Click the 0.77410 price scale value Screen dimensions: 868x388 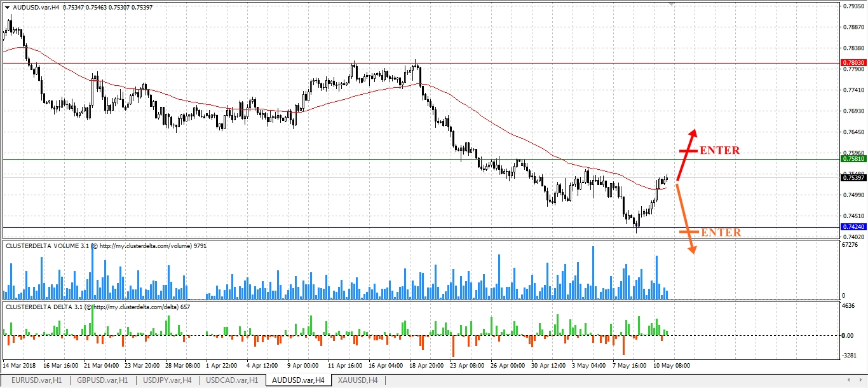pos(853,90)
